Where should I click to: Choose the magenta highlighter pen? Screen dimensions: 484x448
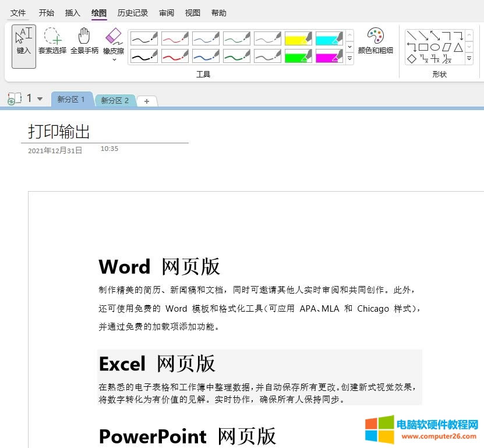point(329,56)
